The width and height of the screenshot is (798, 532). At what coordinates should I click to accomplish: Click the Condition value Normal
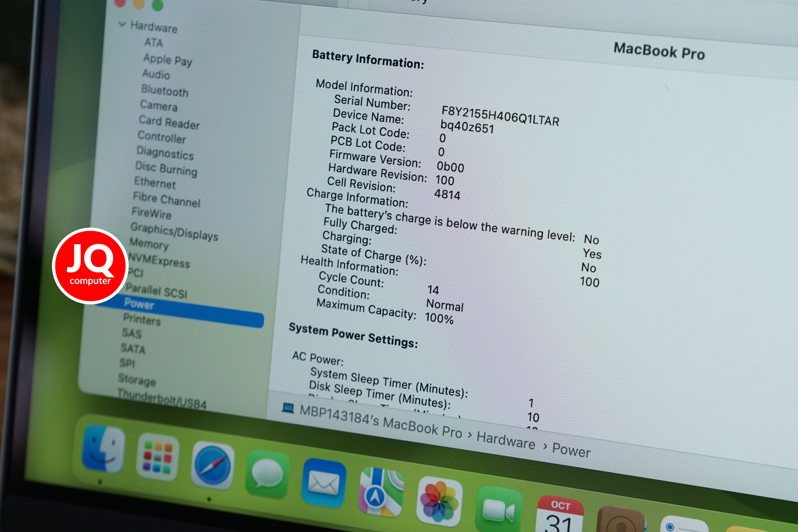(444, 305)
